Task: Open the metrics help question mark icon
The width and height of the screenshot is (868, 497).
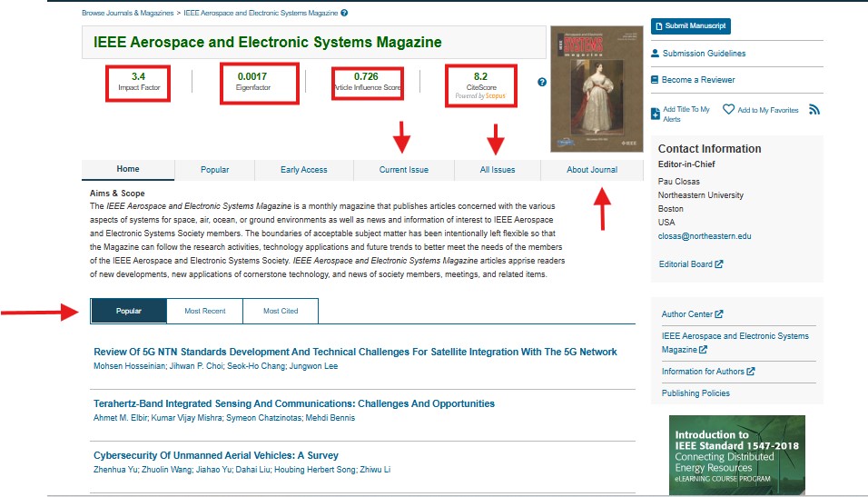Action: point(542,82)
